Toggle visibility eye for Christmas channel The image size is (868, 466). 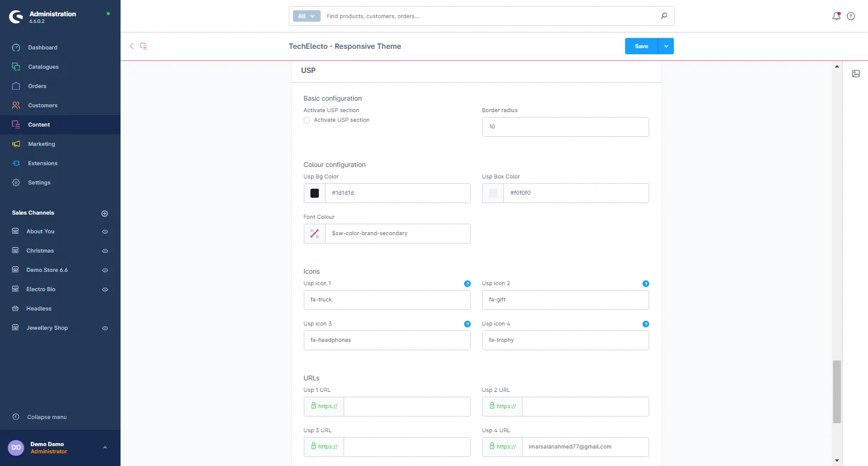tap(105, 251)
